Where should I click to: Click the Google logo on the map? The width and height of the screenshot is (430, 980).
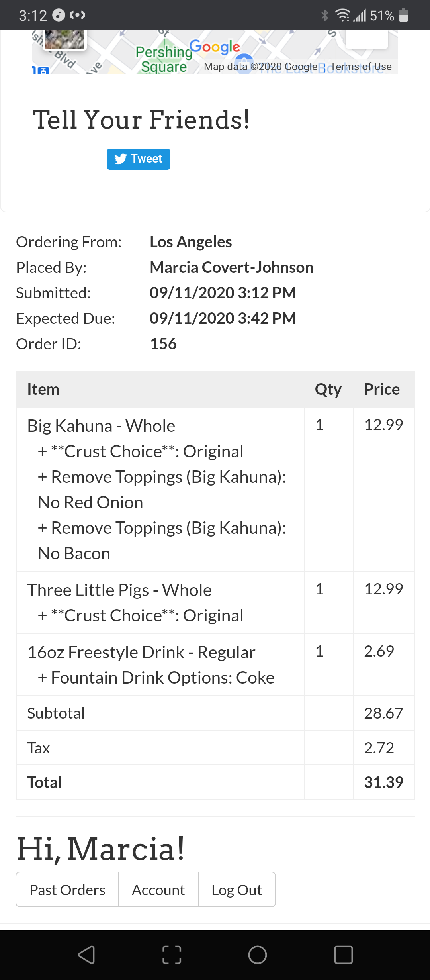pyautogui.click(x=215, y=47)
